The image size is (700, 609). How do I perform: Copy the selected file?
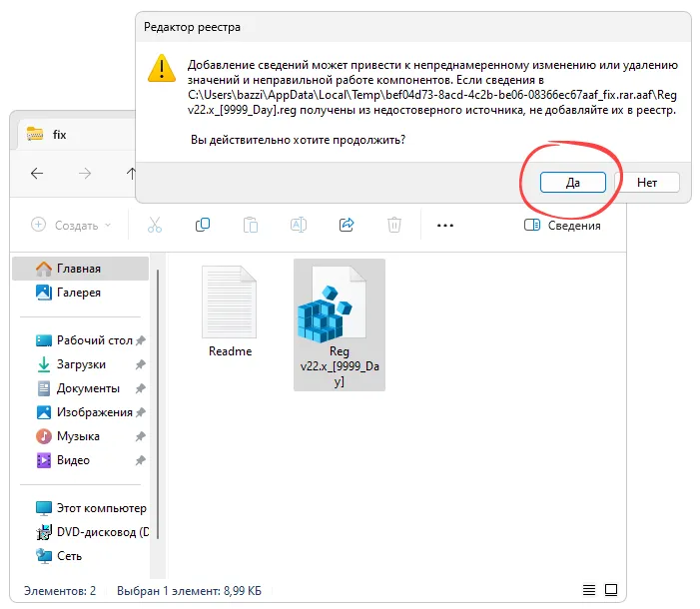203,225
